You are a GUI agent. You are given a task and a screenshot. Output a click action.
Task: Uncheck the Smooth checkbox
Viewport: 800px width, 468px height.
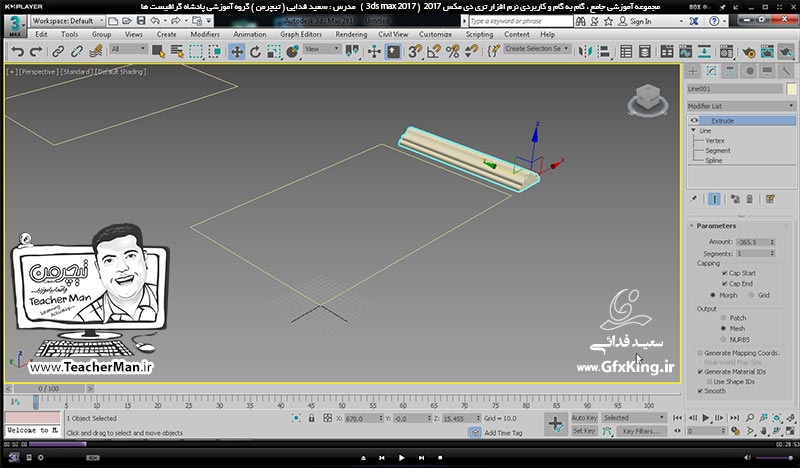point(700,391)
